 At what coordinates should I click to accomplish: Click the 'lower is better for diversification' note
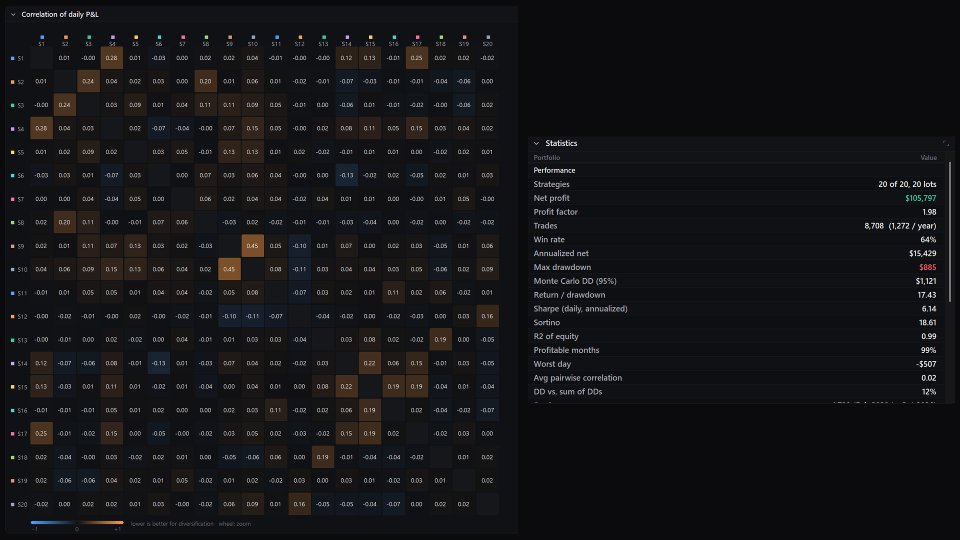[x=172, y=524]
